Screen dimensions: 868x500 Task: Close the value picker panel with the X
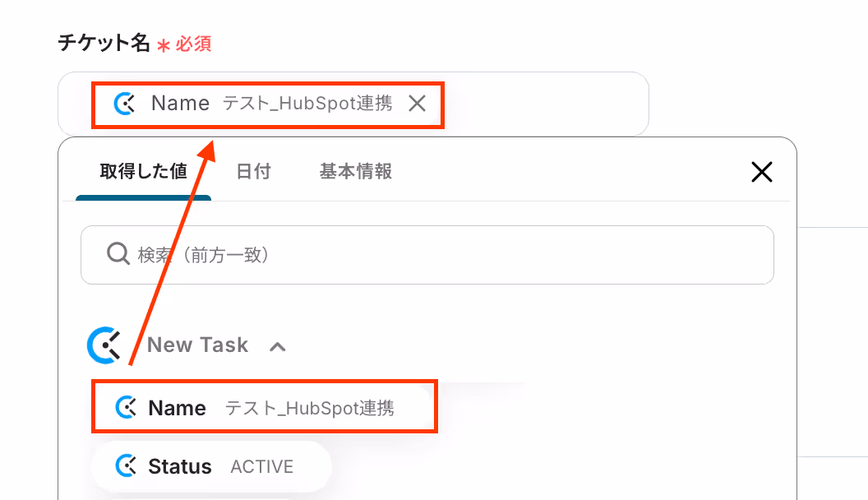pos(762,172)
